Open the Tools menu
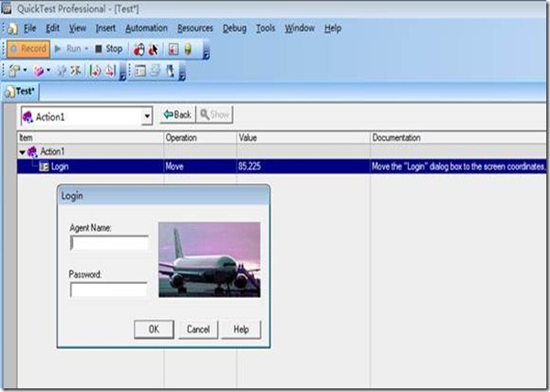The height and width of the screenshot is (392, 550). point(265,28)
